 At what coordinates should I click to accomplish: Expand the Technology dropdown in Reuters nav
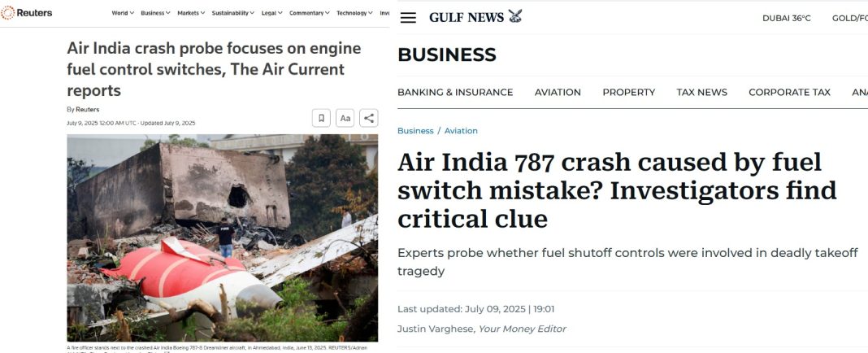(355, 13)
